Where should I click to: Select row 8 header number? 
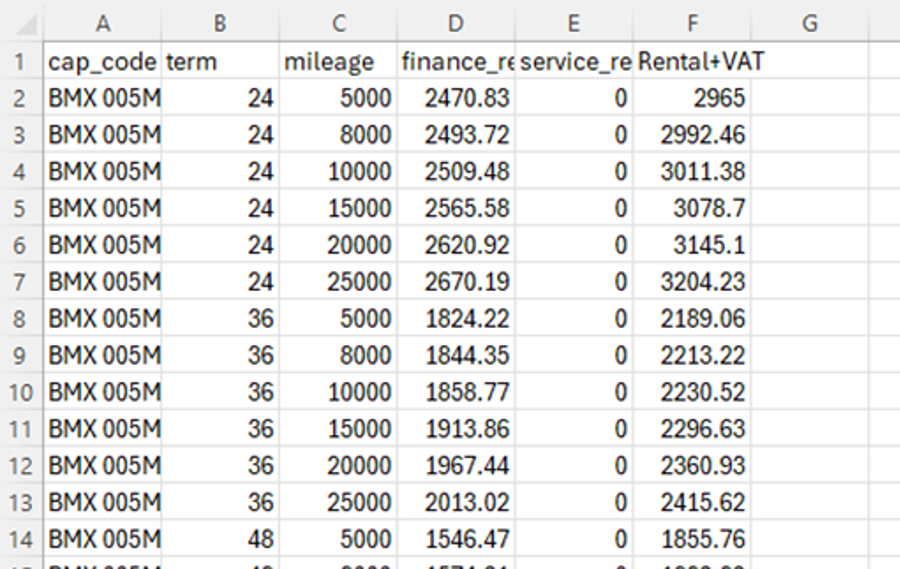20,318
